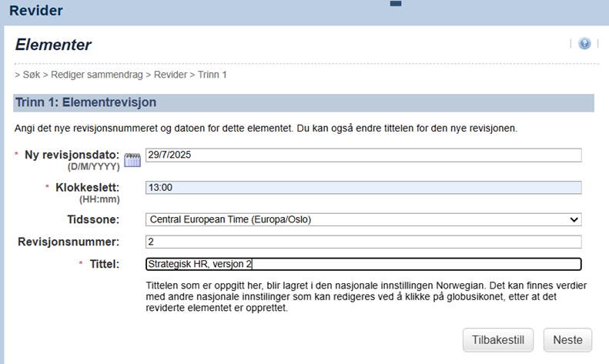The width and height of the screenshot is (609, 364).
Task: Click the (D/M/YYYY) format hint
Action: pyautogui.click(x=94, y=167)
